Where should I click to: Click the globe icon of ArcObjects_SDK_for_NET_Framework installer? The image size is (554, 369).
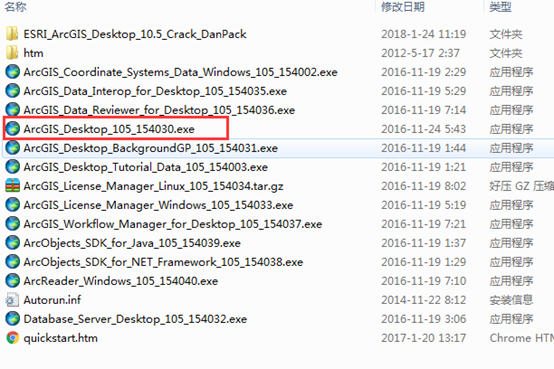point(13,262)
